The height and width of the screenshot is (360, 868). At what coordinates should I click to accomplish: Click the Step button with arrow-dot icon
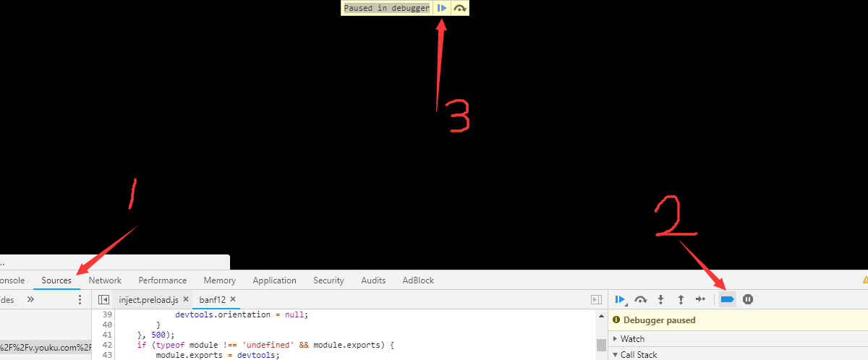(700, 299)
